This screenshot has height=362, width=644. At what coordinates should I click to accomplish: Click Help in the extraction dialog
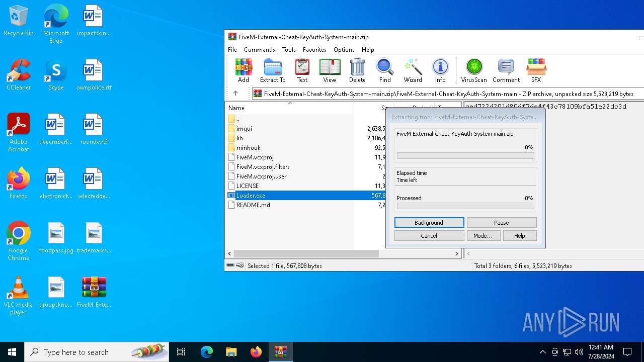[520, 236]
